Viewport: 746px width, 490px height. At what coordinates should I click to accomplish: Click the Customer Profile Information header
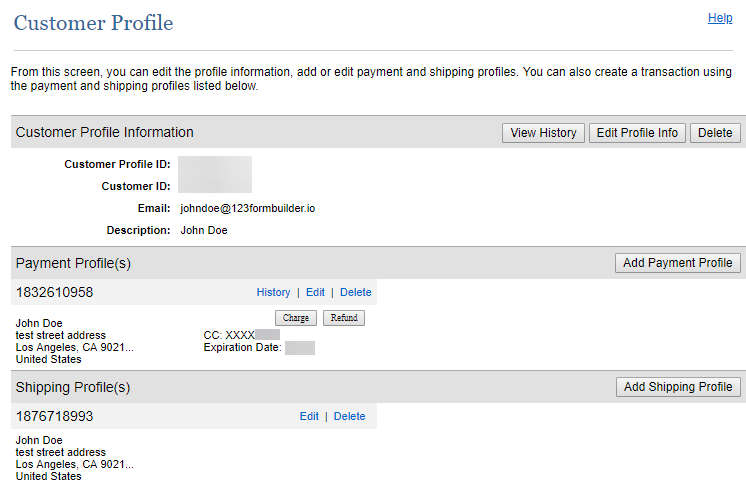click(105, 132)
